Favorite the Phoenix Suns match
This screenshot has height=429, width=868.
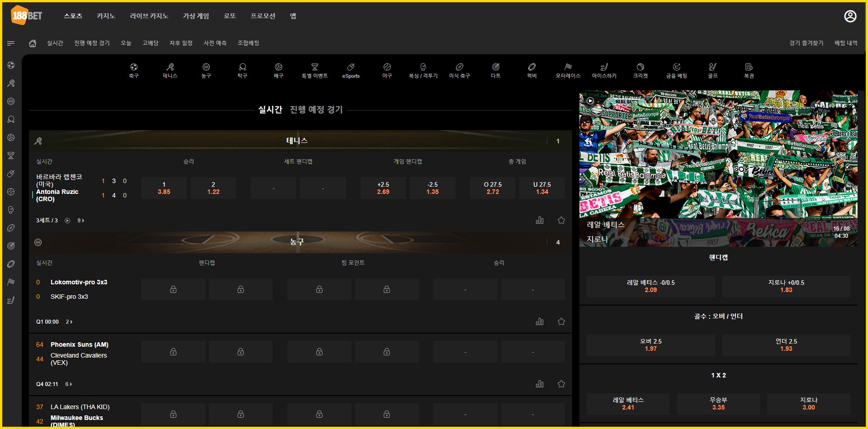tap(561, 384)
